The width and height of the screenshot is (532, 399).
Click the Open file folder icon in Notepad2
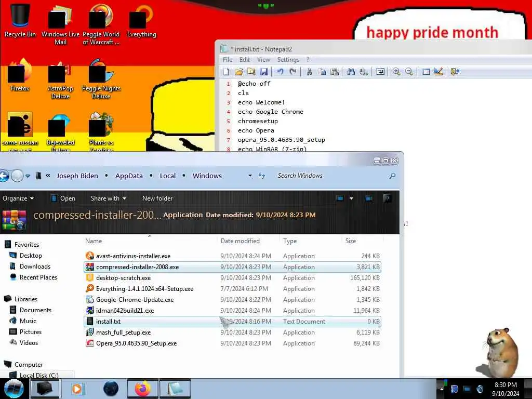click(239, 72)
